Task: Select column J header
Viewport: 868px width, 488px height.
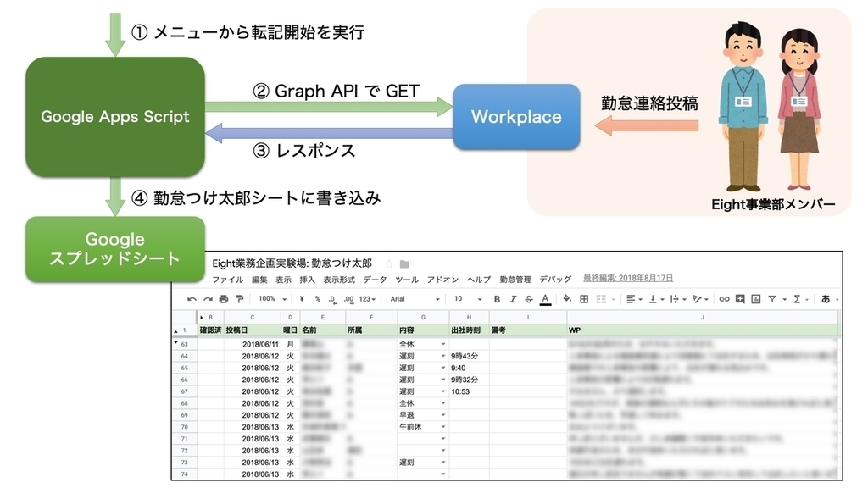Action: [x=702, y=318]
